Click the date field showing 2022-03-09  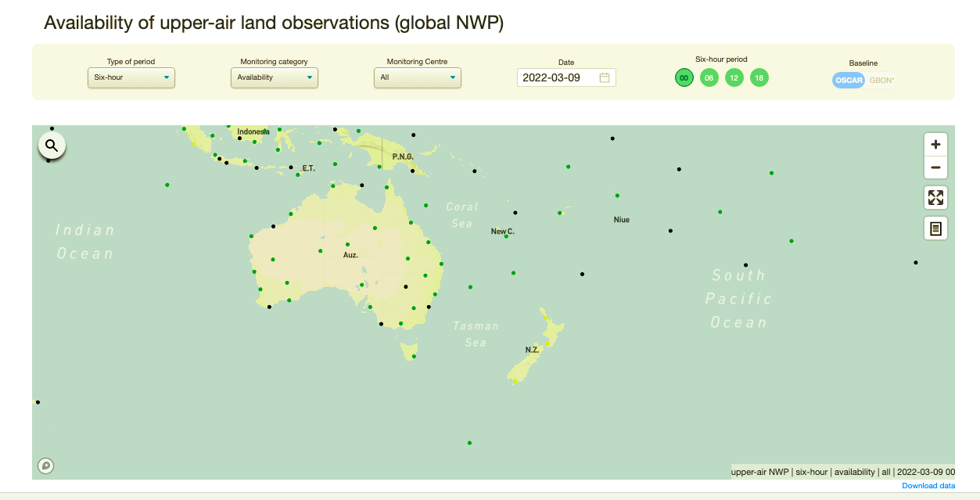pyautogui.click(x=566, y=77)
